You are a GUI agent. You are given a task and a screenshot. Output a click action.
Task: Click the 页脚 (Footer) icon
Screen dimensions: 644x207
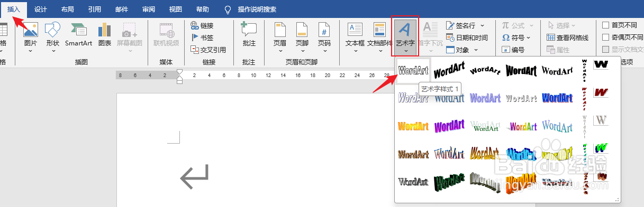click(302, 30)
